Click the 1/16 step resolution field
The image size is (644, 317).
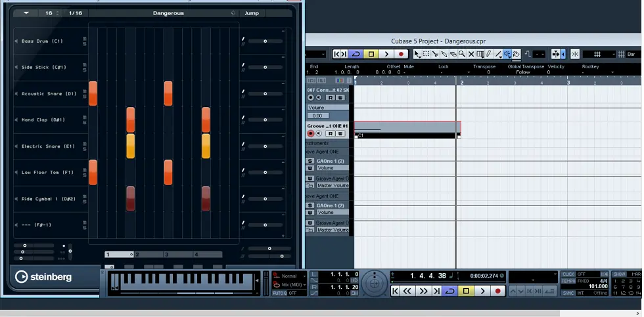pos(76,13)
